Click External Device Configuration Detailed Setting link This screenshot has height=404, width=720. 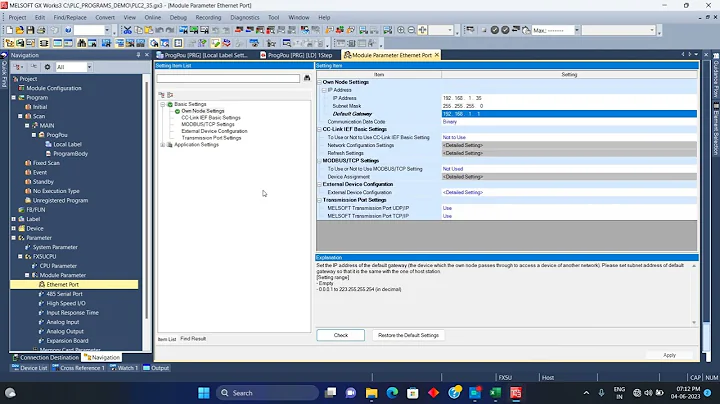coord(463,192)
